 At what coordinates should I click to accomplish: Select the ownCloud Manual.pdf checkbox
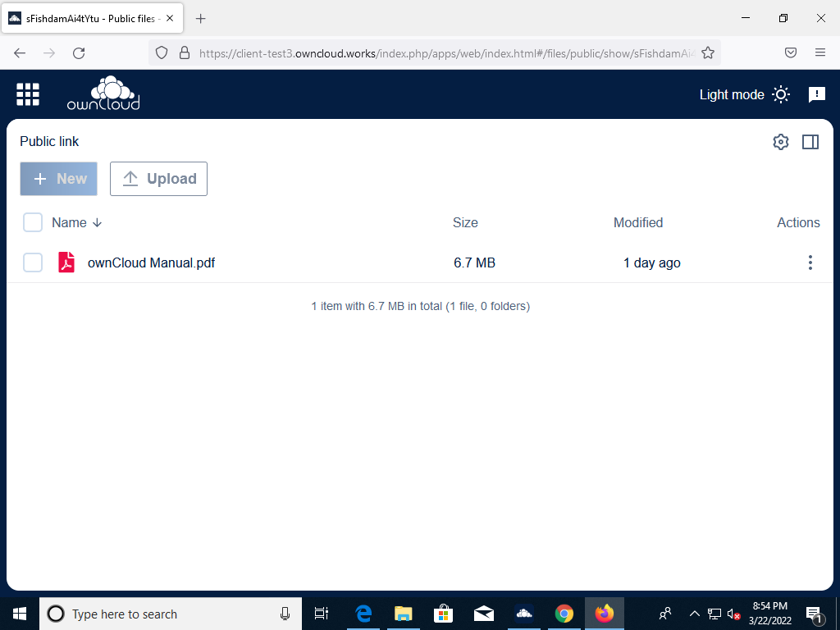click(32, 262)
